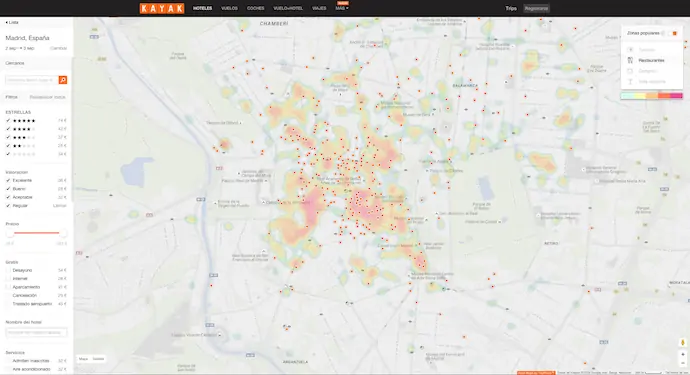
Task: Select the shopping bag icon in popular zones
Action: coord(630,71)
